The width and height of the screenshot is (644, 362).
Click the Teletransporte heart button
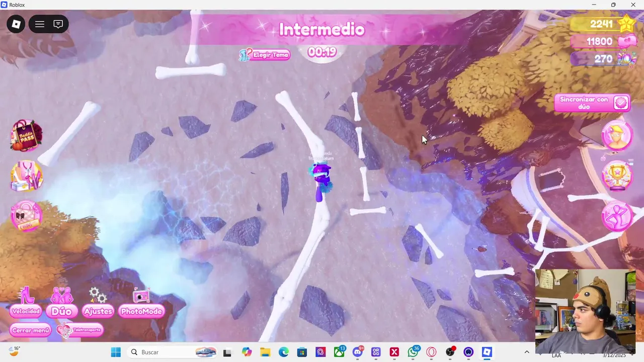(80, 330)
